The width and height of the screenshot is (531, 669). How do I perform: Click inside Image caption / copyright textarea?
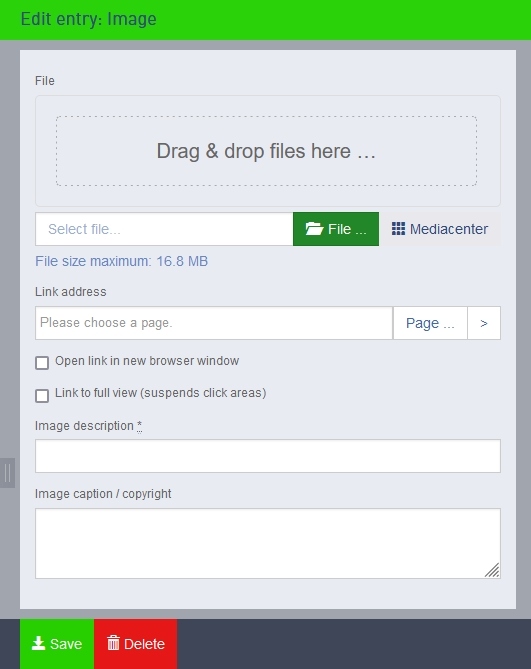point(268,544)
